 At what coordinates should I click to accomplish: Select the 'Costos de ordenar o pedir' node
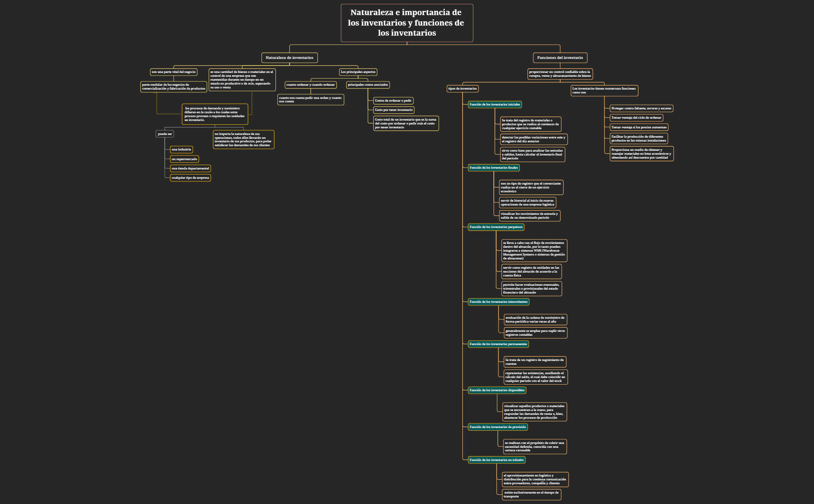(393, 101)
